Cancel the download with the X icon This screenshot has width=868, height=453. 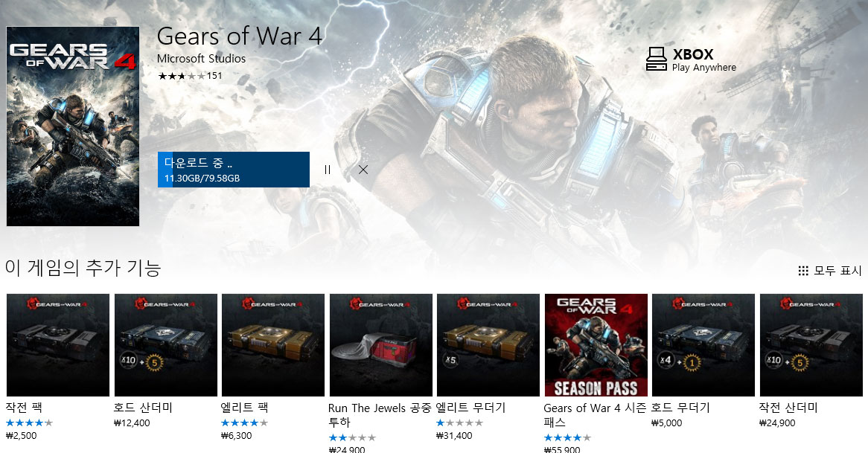pos(363,170)
